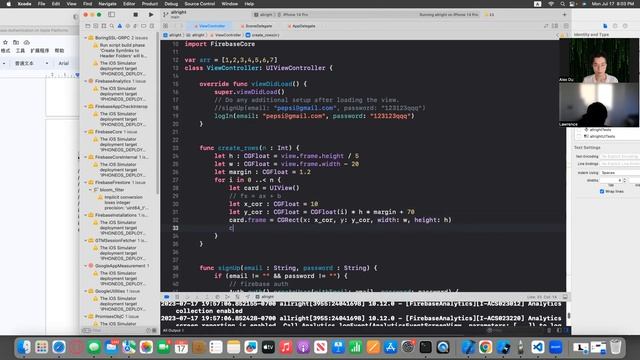
Task: Toggle the debug area hide button
Action: tap(565, 297)
